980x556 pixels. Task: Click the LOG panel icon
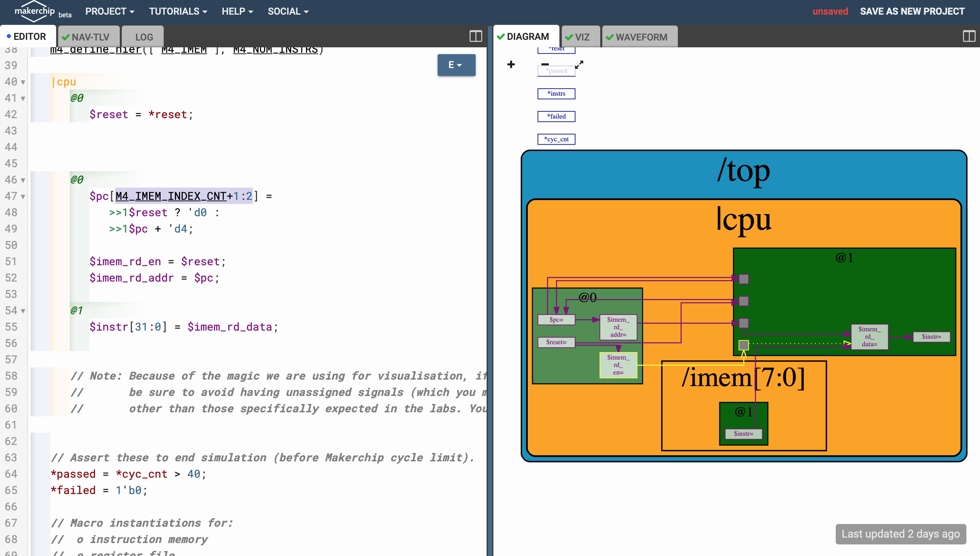143,37
